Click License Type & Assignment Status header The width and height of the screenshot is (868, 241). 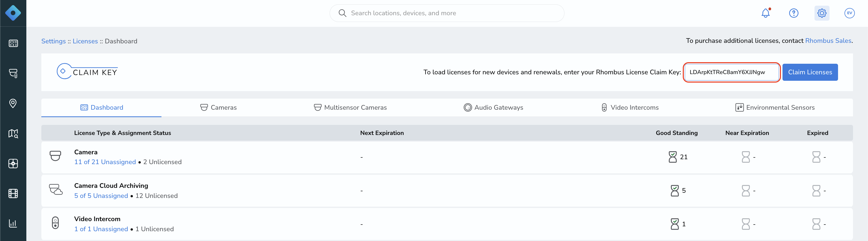click(123, 133)
